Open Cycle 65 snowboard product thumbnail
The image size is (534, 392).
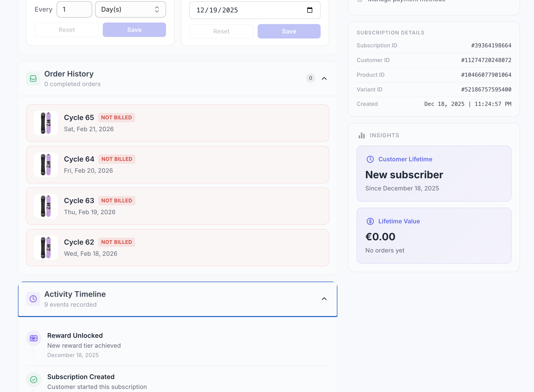click(x=46, y=123)
